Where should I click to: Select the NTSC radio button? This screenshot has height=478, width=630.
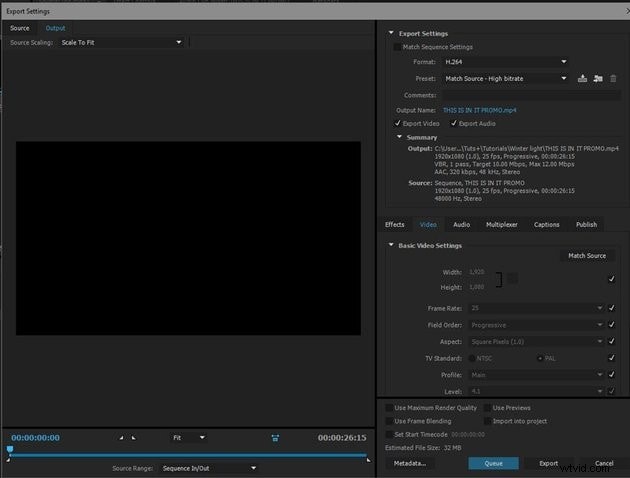click(472, 358)
